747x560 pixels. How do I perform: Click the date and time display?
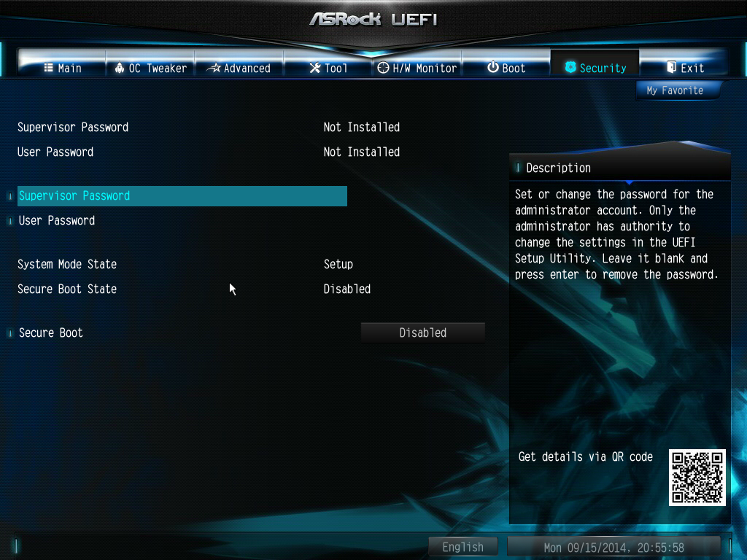(614, 548)
